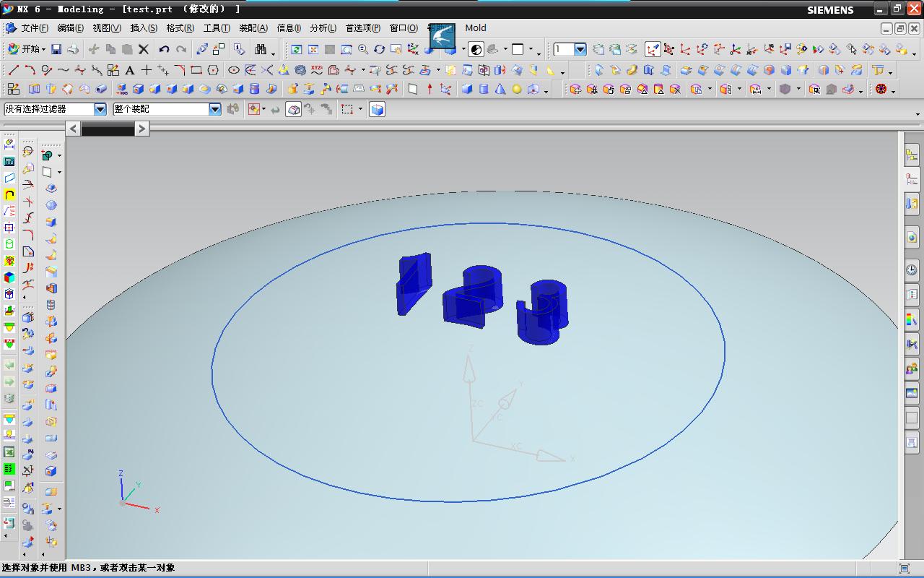
Task: Select the Ellipse curve tool
Action: [234, 70]
